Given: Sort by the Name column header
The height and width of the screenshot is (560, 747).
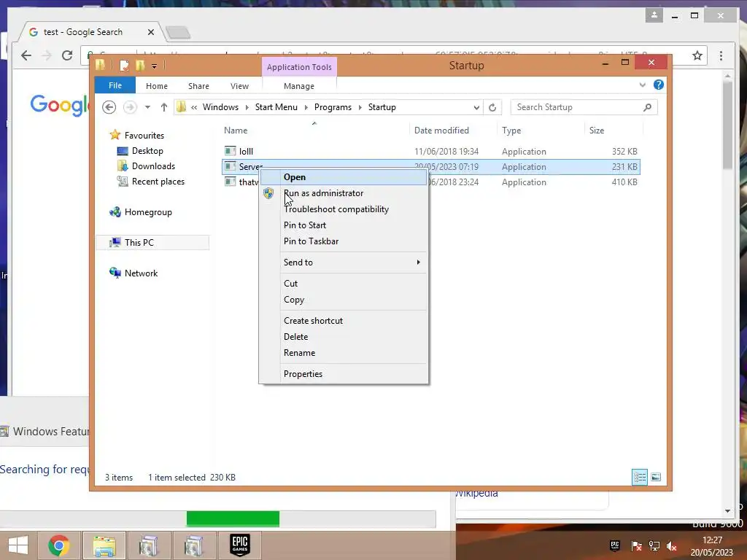Looking at the screenshot, I should [x=236, y=131].
